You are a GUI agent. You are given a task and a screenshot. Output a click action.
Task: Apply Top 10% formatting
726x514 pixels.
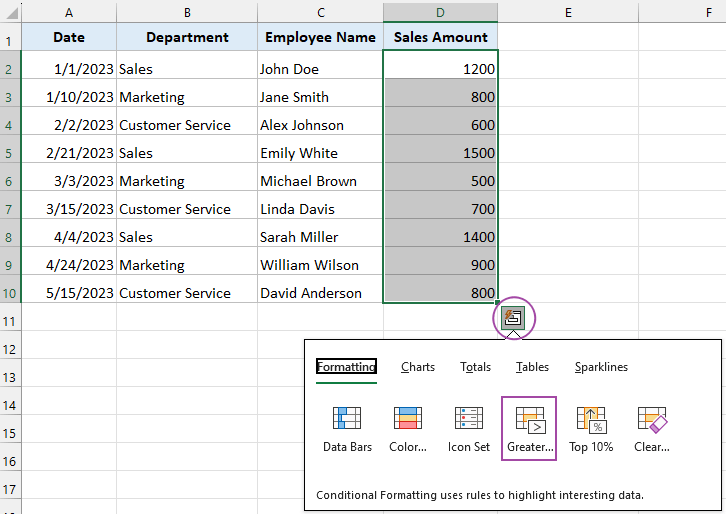591,427
